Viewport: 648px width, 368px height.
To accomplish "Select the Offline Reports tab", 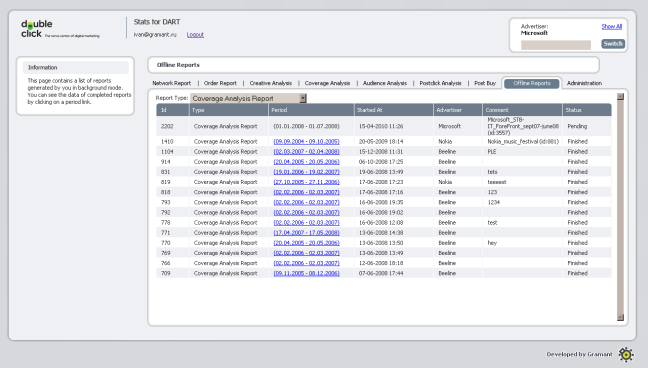I will pyautogui.click(x=531, y=84).
